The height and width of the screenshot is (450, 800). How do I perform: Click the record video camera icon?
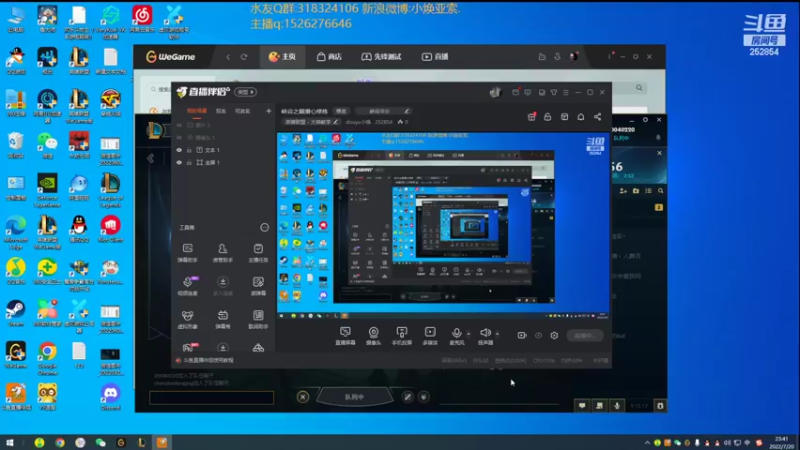tap(521, 336)
